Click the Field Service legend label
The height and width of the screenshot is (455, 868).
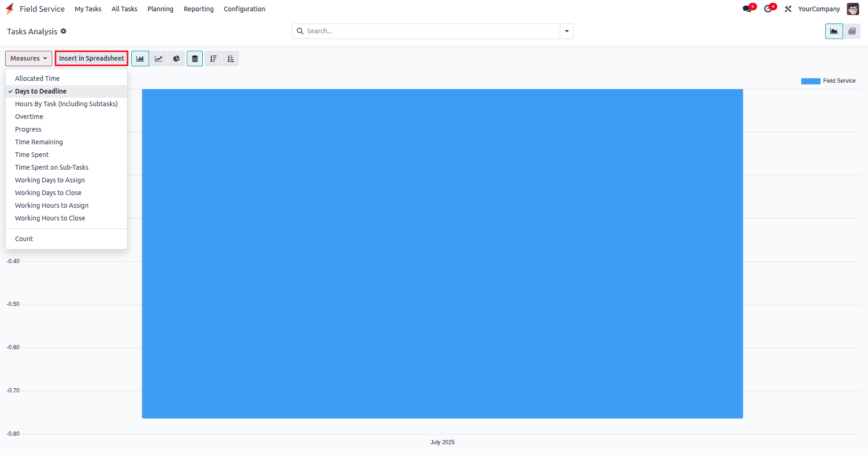click(x=839, y=81)
